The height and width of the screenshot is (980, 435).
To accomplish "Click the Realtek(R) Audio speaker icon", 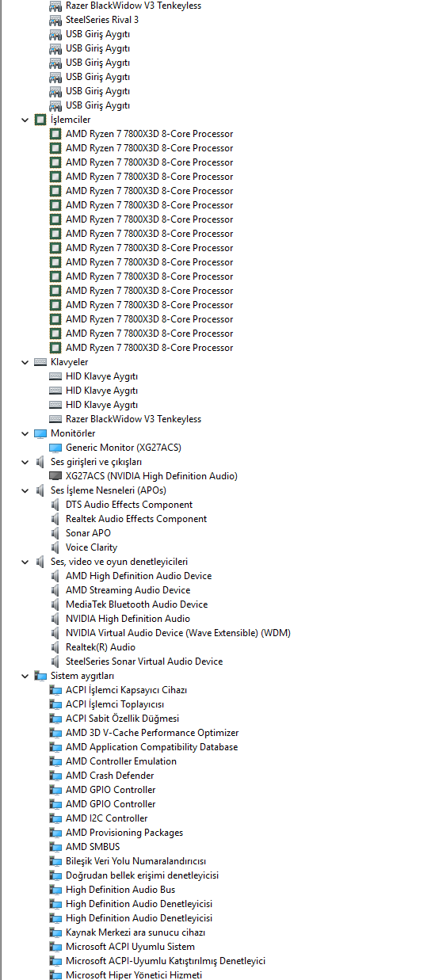I will point(55,647).
